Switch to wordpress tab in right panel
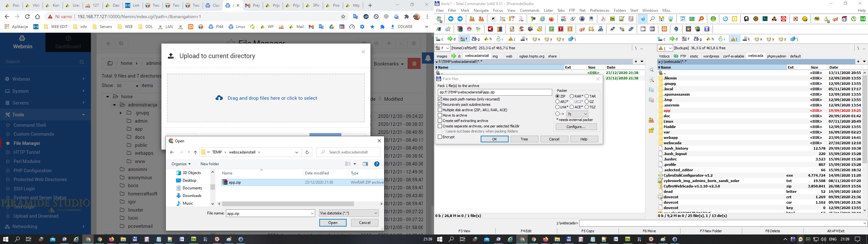Viewport: 868px width, 244px height. click(711, 56)
